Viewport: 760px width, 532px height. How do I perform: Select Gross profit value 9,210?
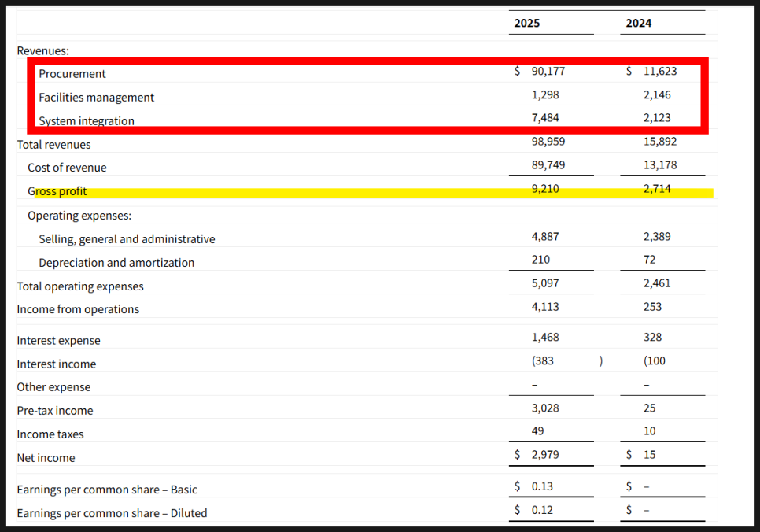point(545,189)
